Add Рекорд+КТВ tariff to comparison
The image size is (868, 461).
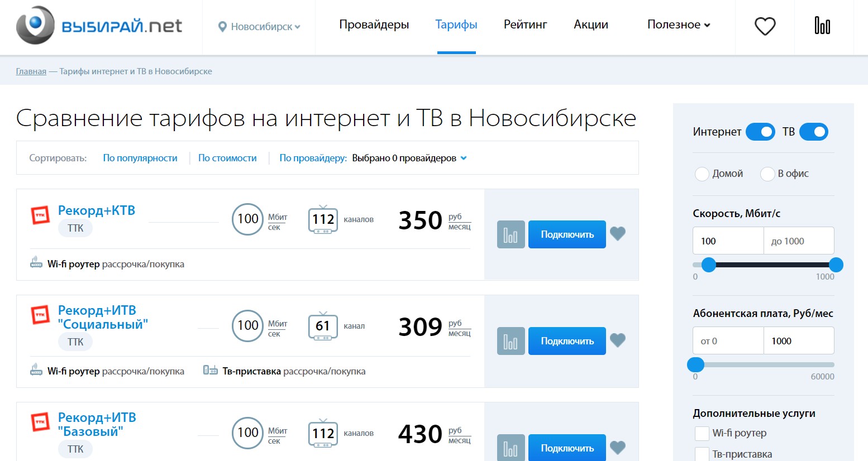click(x=511, y=234)
